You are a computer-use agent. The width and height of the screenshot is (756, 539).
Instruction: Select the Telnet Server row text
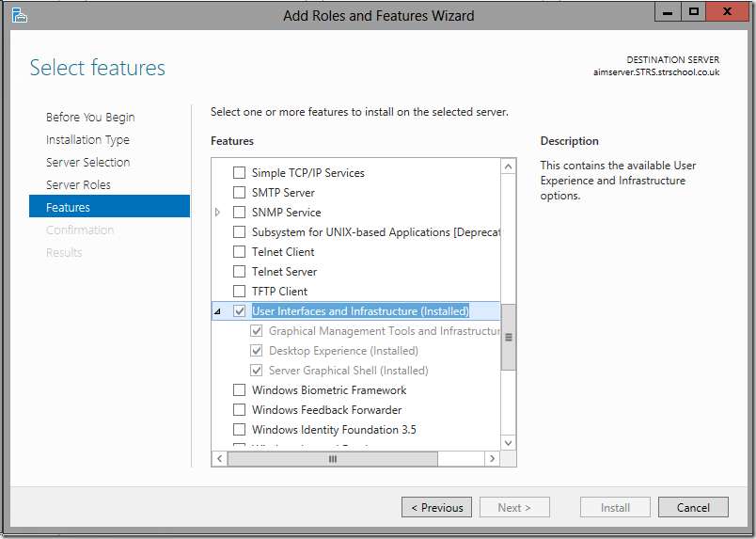pyautogui.click(x=285, y=272)
